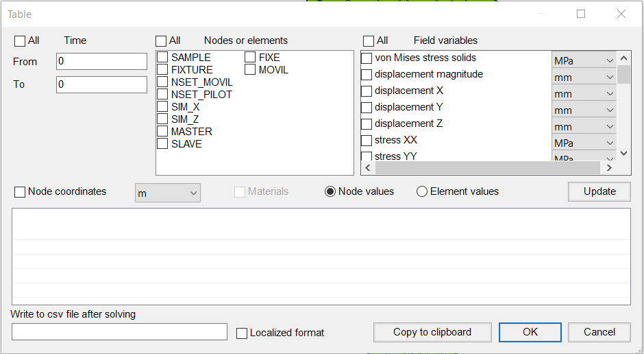The image size is (644, 354).
Task: Click the field variables scroll down arrow
Action: [x=623, y=154]
